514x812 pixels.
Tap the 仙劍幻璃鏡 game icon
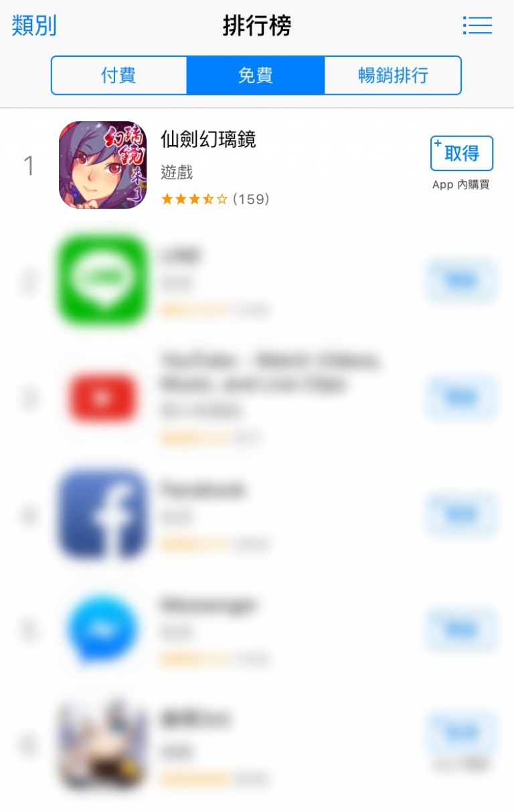coord(102,165)
